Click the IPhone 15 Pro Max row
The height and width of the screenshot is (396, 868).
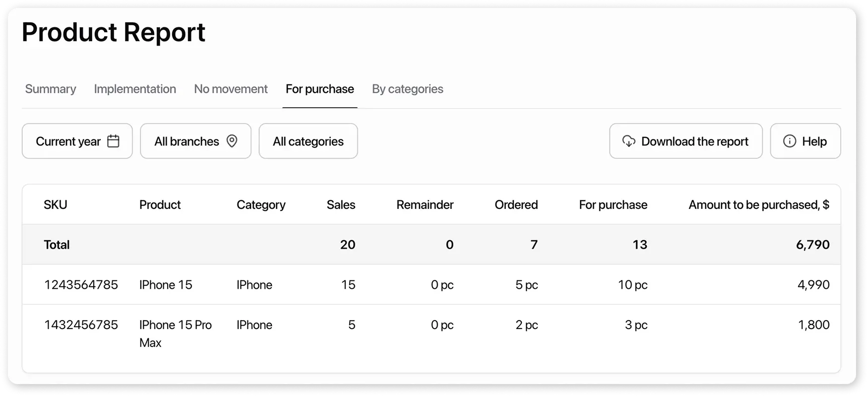[176, 333]
